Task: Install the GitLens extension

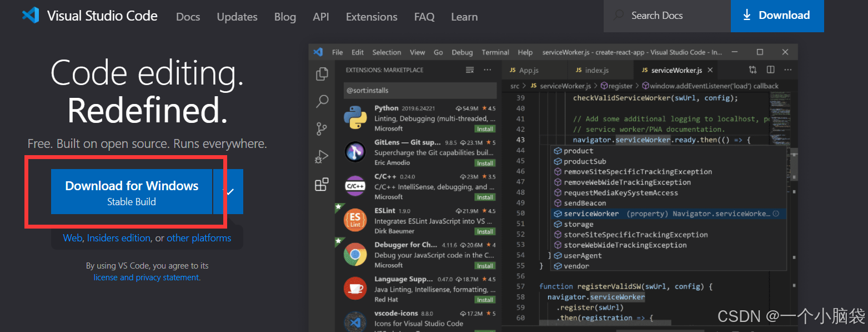Action: (484, 163)
